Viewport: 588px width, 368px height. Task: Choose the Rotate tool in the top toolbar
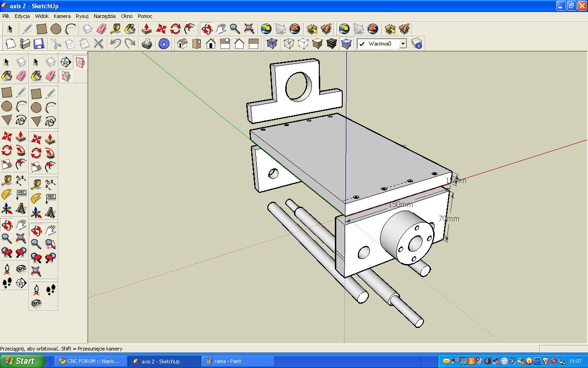tap(175, 29)
